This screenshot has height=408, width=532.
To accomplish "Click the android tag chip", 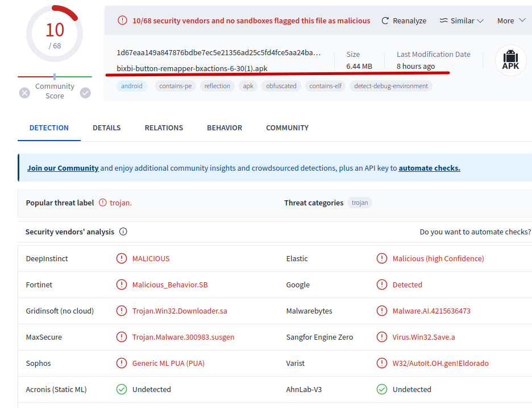I will click(x=131, y=86).
